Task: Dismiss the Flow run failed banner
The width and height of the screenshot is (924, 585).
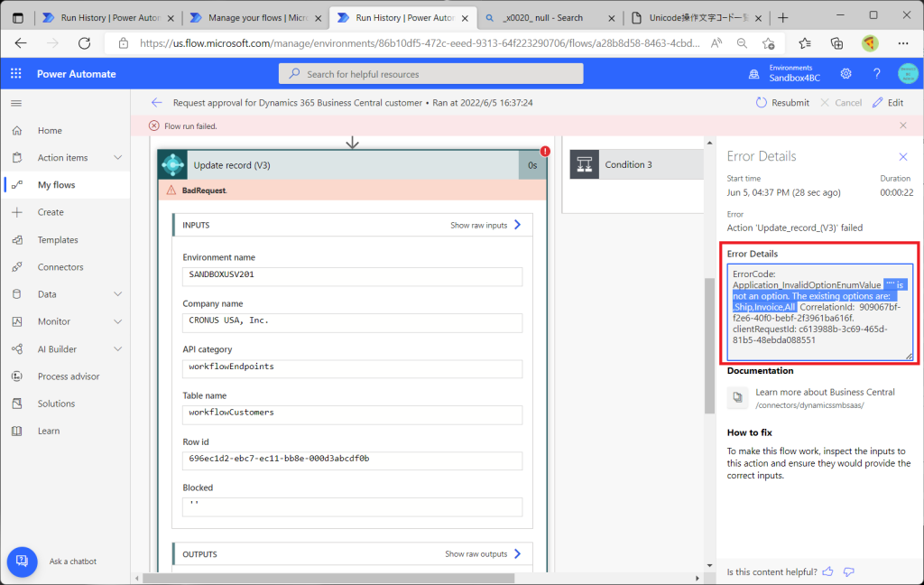Action: click(x=903, y=125)
